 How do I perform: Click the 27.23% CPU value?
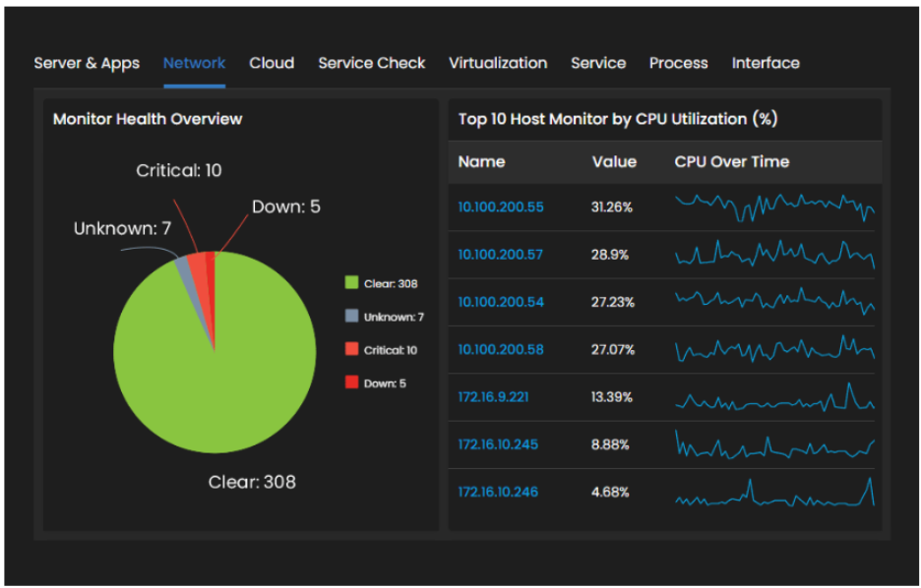coord(613,302)
